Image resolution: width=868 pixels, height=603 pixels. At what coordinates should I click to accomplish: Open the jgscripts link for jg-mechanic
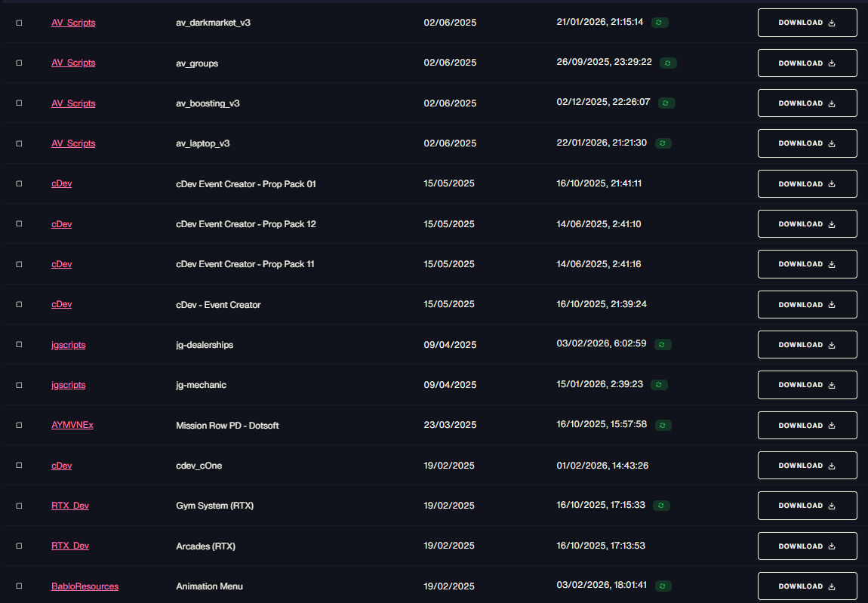tap(68, 385)
